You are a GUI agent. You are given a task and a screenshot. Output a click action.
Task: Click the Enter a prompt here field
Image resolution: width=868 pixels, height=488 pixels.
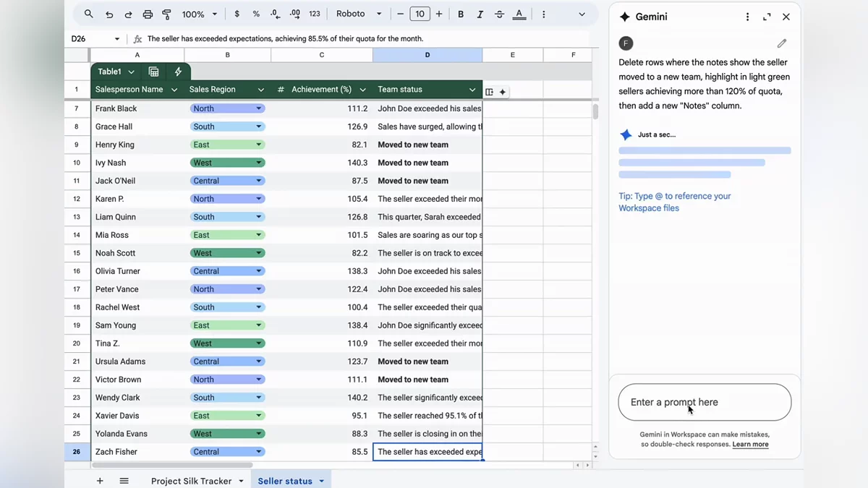704,402
